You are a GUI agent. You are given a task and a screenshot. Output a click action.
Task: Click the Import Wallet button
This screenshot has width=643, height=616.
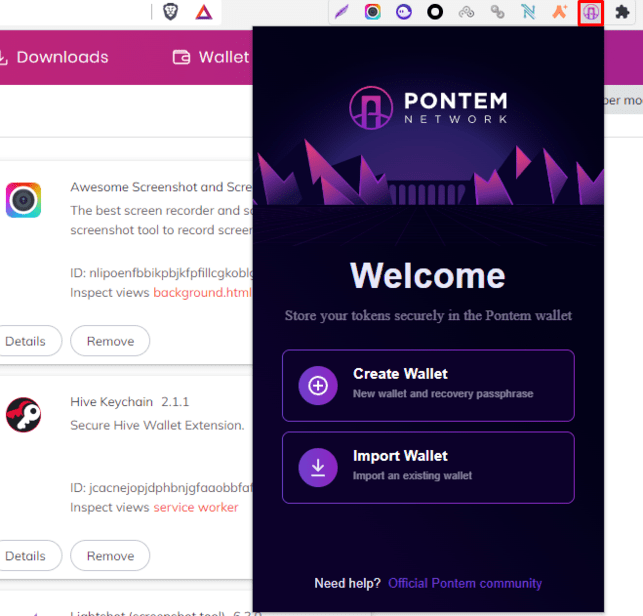pos(428,468)
